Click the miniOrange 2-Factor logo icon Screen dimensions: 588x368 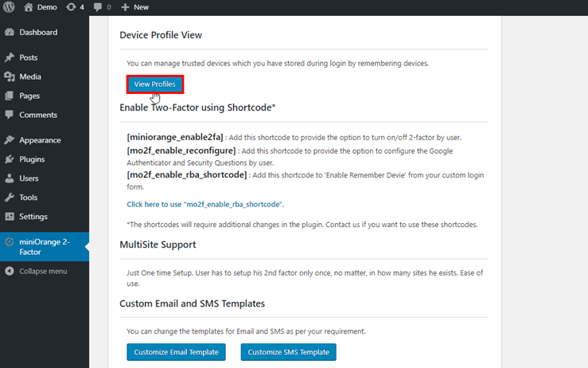tap(10, 242)
